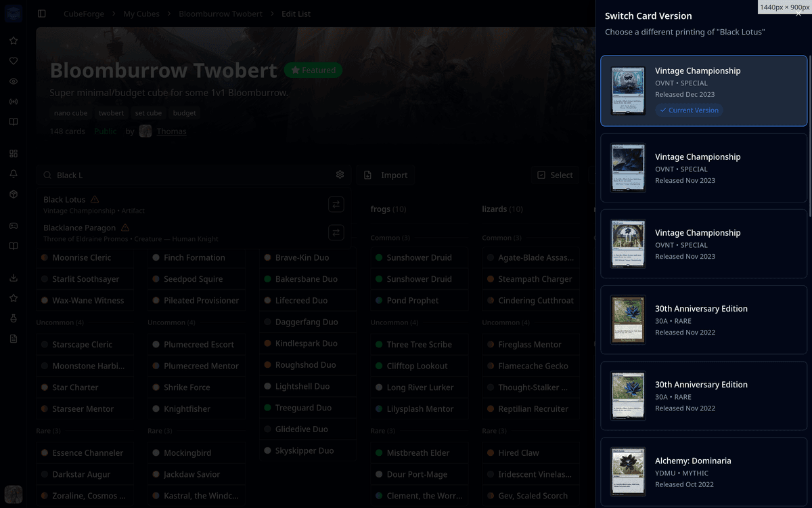Enable Select mode for cards
The width and height of the screenshot is (812, 508).
[x=555, y=175]
